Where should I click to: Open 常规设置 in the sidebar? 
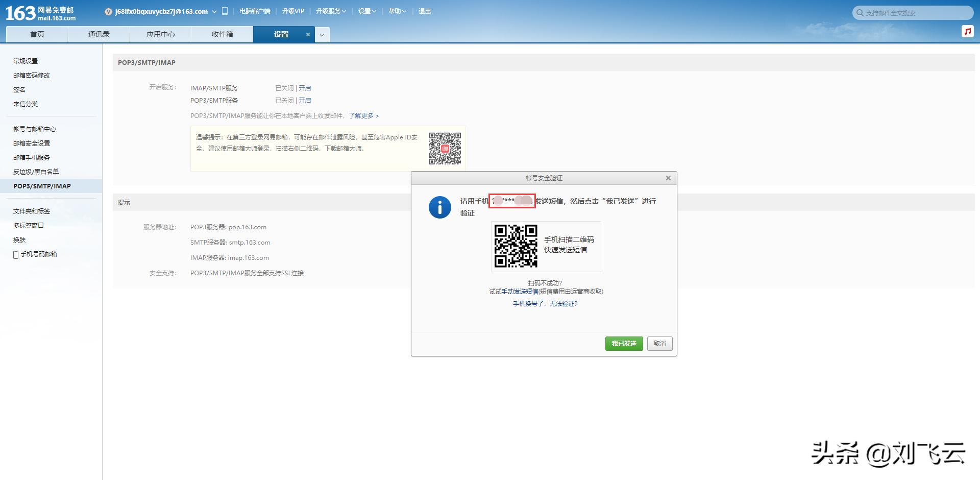pyautogui.click(x=26, y=61)
